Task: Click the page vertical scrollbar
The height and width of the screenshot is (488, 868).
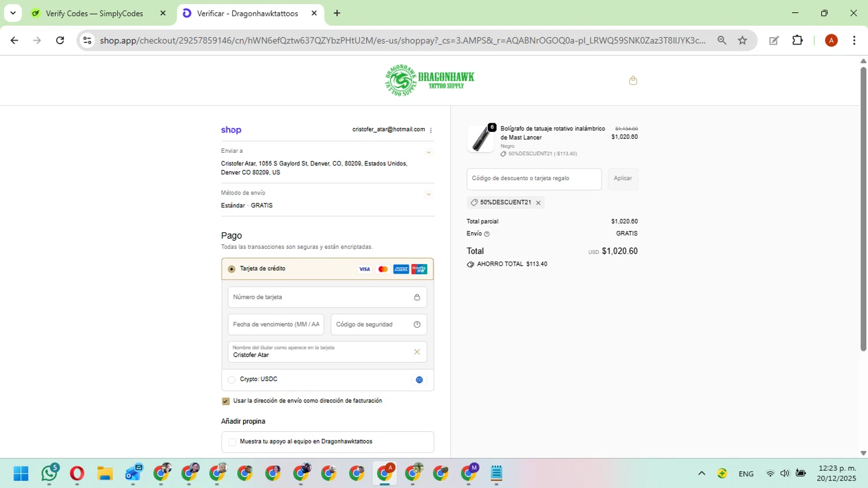Action: pos(863,208)
